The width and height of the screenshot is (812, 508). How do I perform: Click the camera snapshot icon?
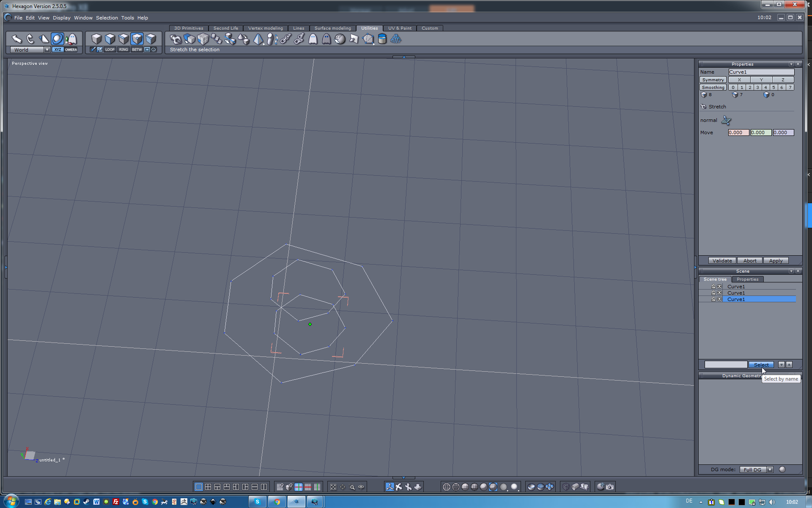[x=610, y=487]
